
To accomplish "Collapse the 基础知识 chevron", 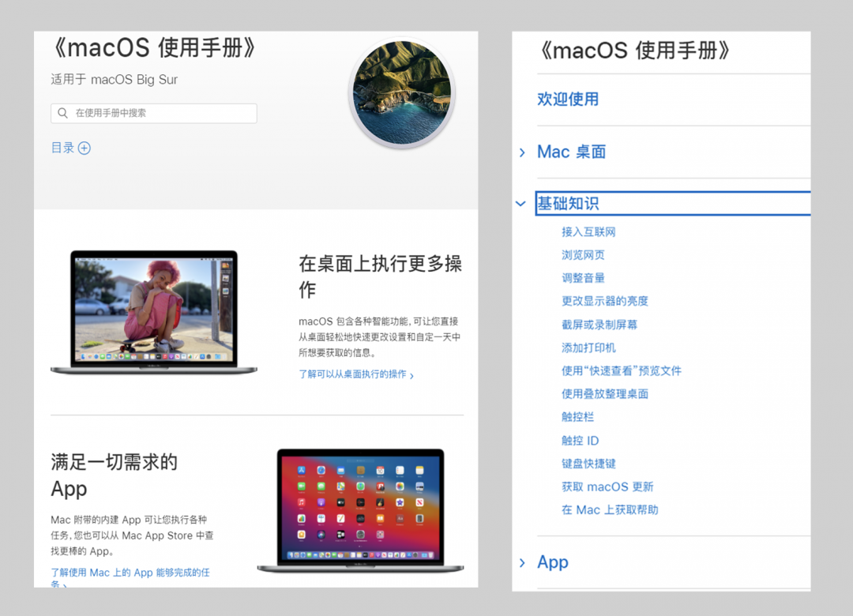I will [520, 204].
